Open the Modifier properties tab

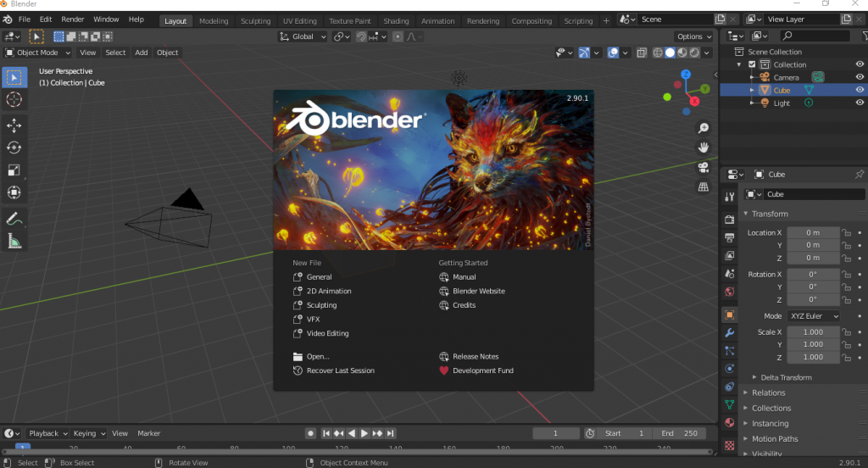[730, 333]
